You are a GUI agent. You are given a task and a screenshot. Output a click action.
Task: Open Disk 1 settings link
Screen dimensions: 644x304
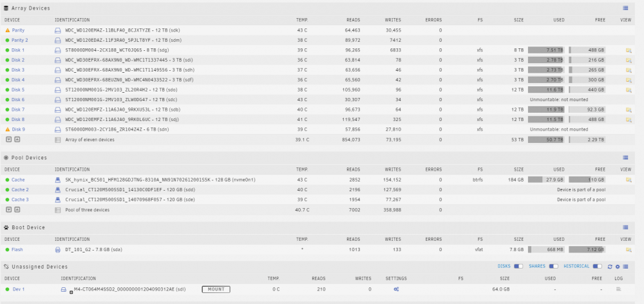pos(18,50)
